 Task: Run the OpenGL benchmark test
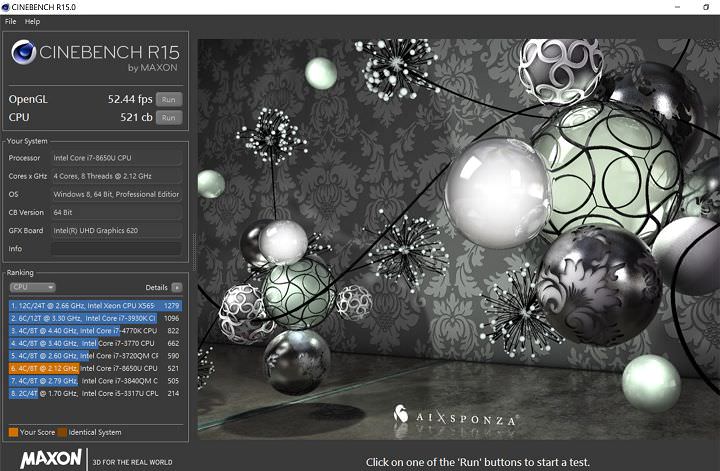pos(169,99)
